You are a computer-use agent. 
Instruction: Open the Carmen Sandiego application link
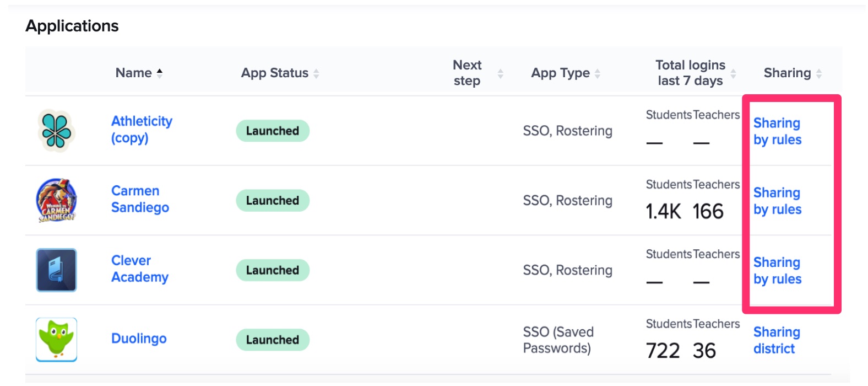click(140, 199)
